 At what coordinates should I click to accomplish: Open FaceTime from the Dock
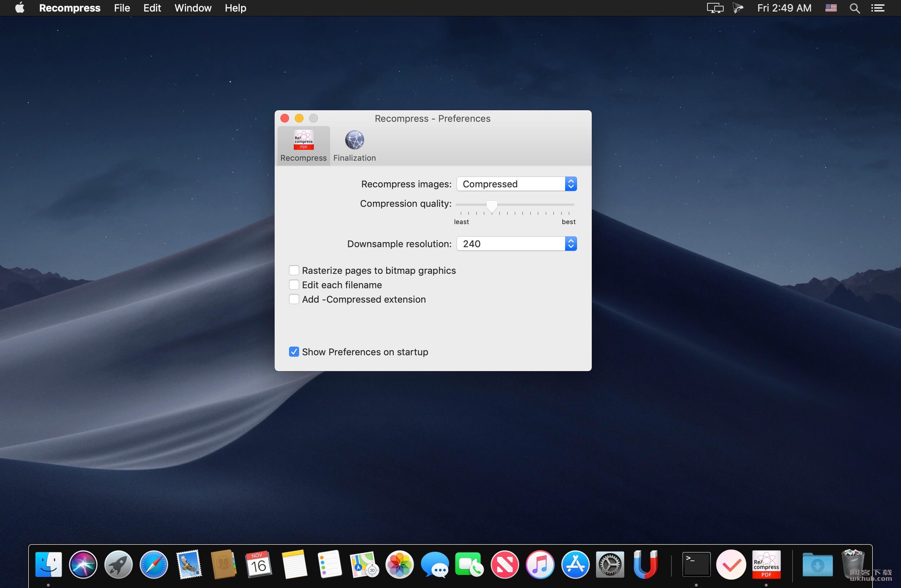(469, 564)
